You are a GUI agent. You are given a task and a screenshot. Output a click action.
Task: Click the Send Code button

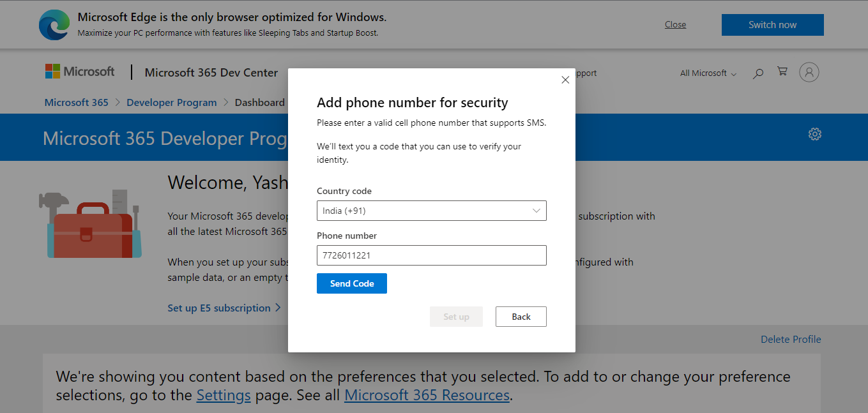click(x=351, y=283)
